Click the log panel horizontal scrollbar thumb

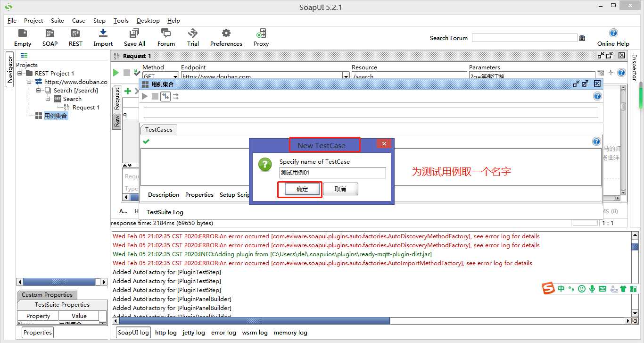coord(254,321)
